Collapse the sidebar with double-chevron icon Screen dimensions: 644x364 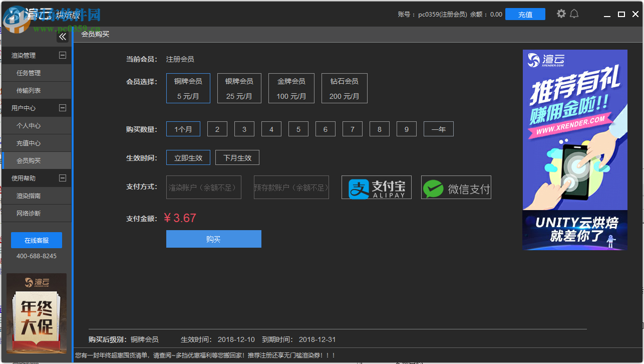pos(63,36)
